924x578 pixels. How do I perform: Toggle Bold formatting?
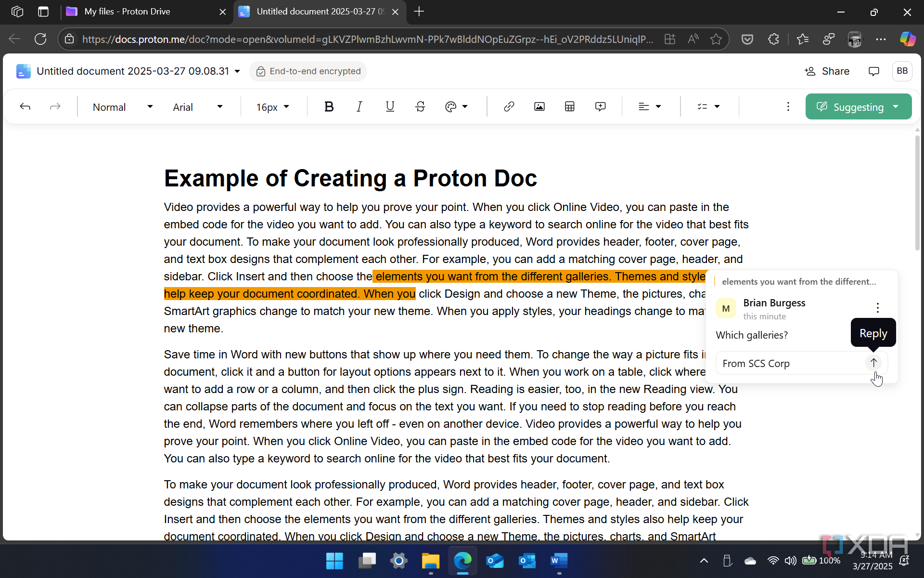coord(329,106)
